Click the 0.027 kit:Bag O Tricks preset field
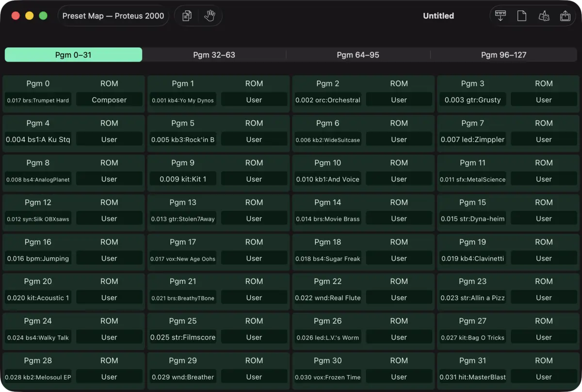 [x=472, y=338]
